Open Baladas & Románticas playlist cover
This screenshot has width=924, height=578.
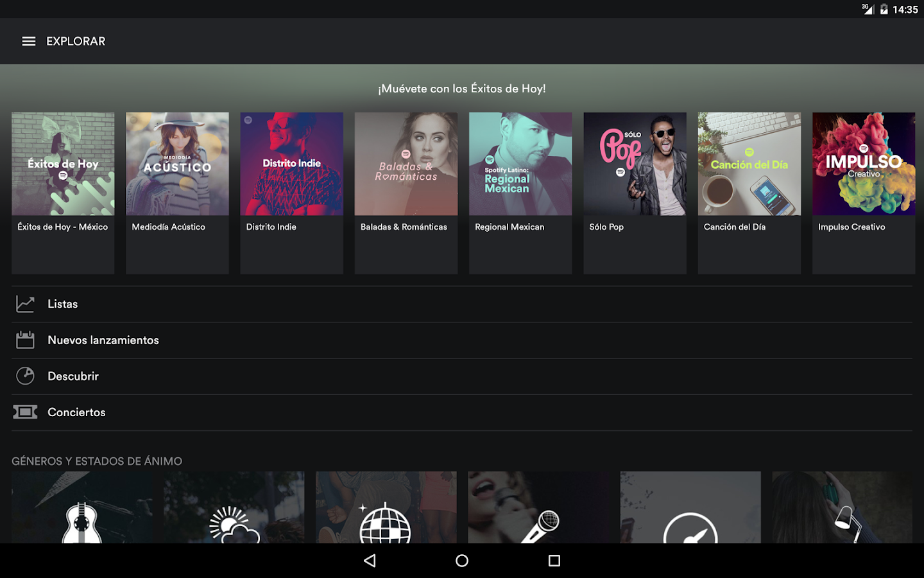coord(406,164)
